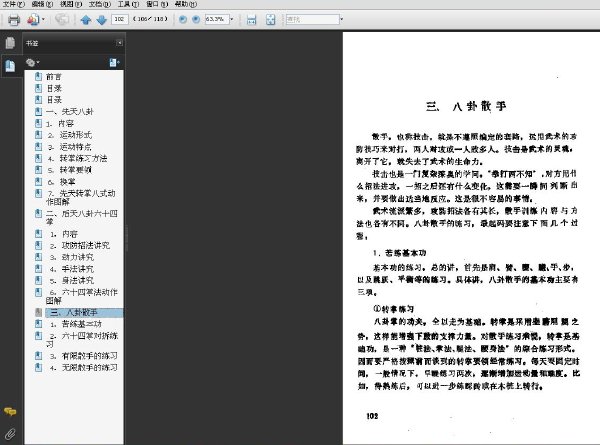Screen dimensions: 600x445
Task: Open the Find options dropdown arrow
Action: coord(342,19)
